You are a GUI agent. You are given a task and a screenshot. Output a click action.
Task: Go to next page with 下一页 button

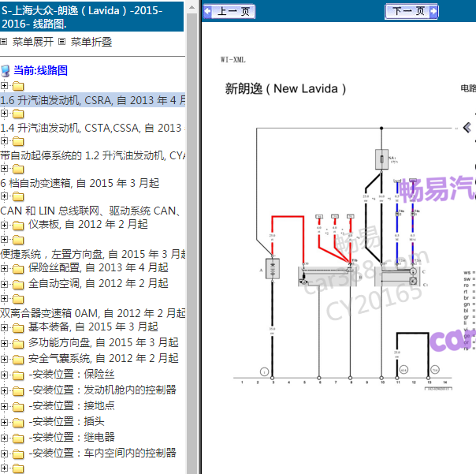pyautogui.click(x=411, y=11)
